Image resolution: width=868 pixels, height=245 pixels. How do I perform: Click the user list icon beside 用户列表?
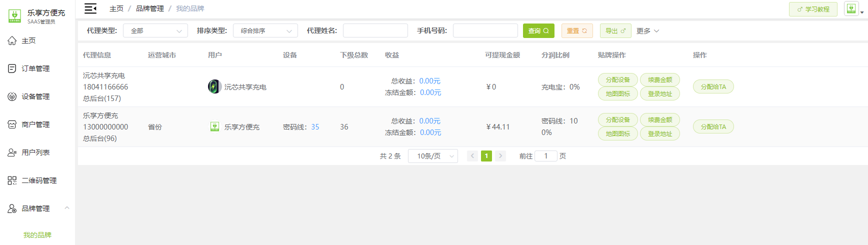click(x=12, y=152)
